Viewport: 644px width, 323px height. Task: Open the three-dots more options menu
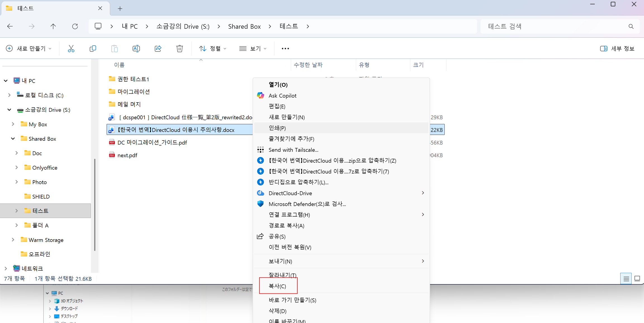click(x=285, y=49)
